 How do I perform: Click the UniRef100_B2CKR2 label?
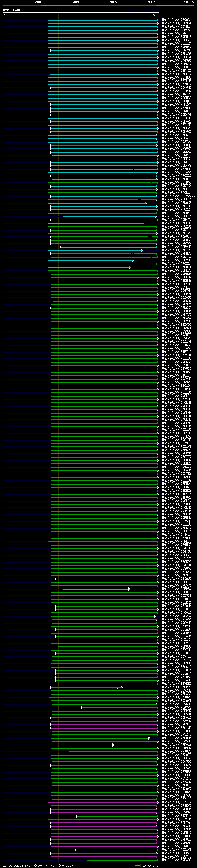(176, 562)
